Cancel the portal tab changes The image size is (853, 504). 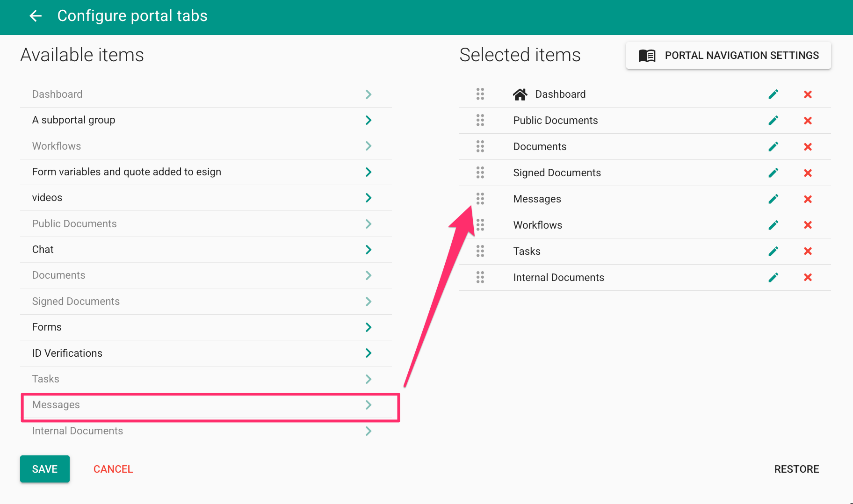tap(113, 469)
